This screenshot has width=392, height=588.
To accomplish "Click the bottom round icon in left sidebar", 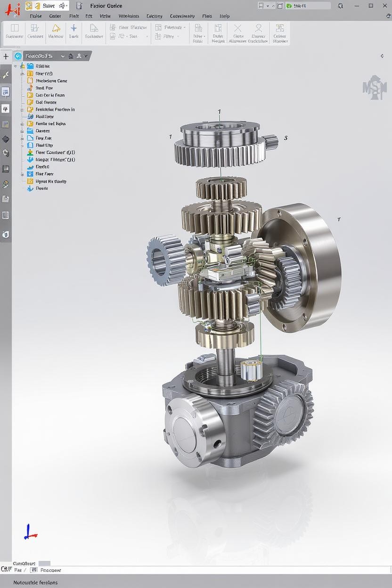I will click(6, 234).
